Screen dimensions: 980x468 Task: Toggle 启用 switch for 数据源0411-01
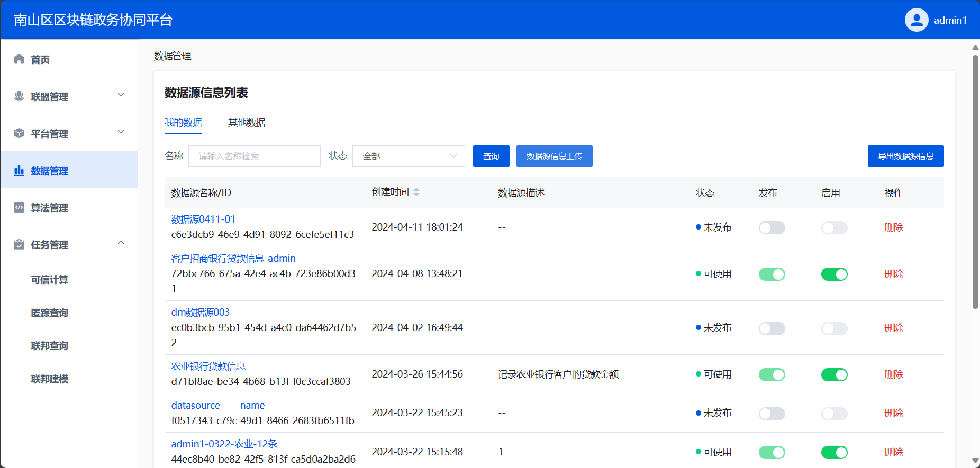click(x=834, y=227)
